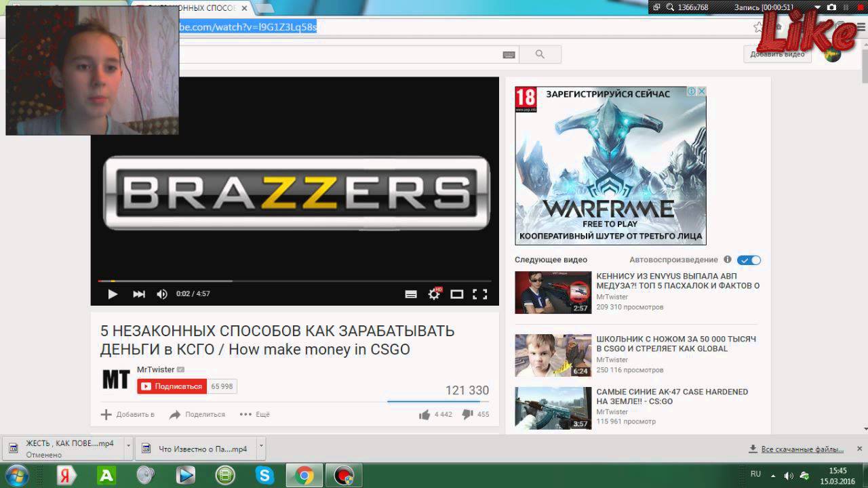Open video settings gear
868x488 pixels.
(434, 294)
